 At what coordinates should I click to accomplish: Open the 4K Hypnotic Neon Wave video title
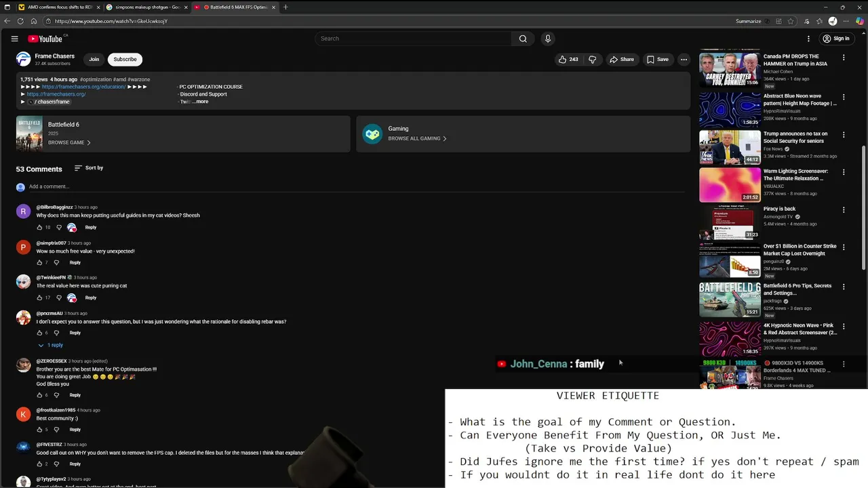[x=800, y=329]
